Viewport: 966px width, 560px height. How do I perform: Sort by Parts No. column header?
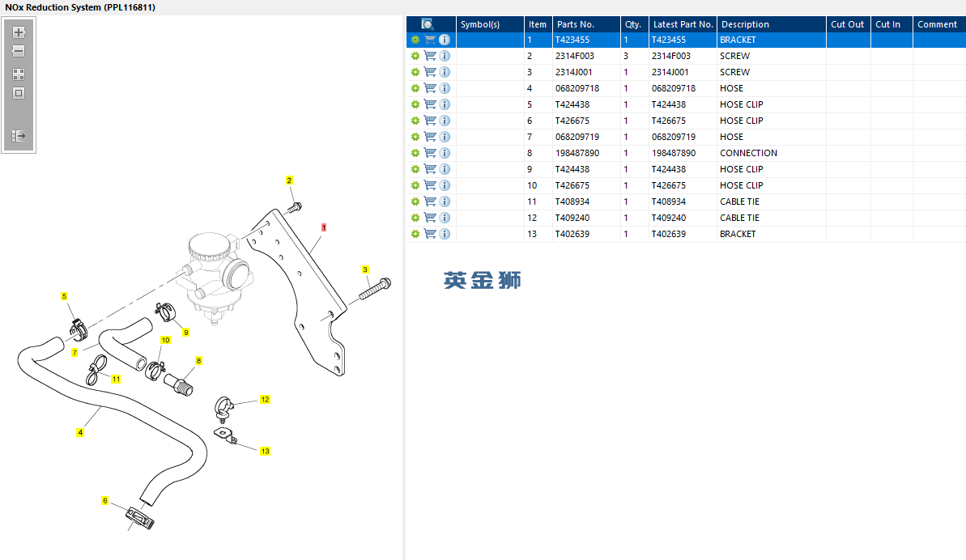click(586, 24)
